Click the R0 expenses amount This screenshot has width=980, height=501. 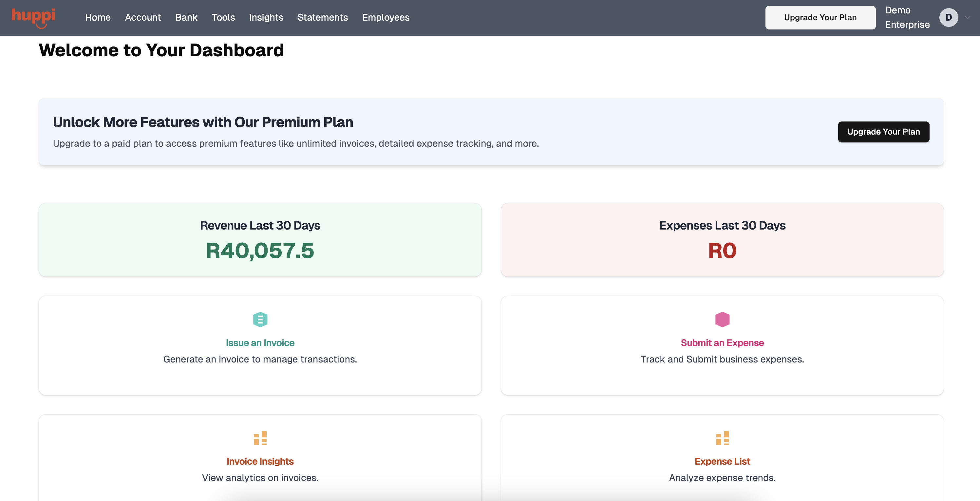[722, 251]
